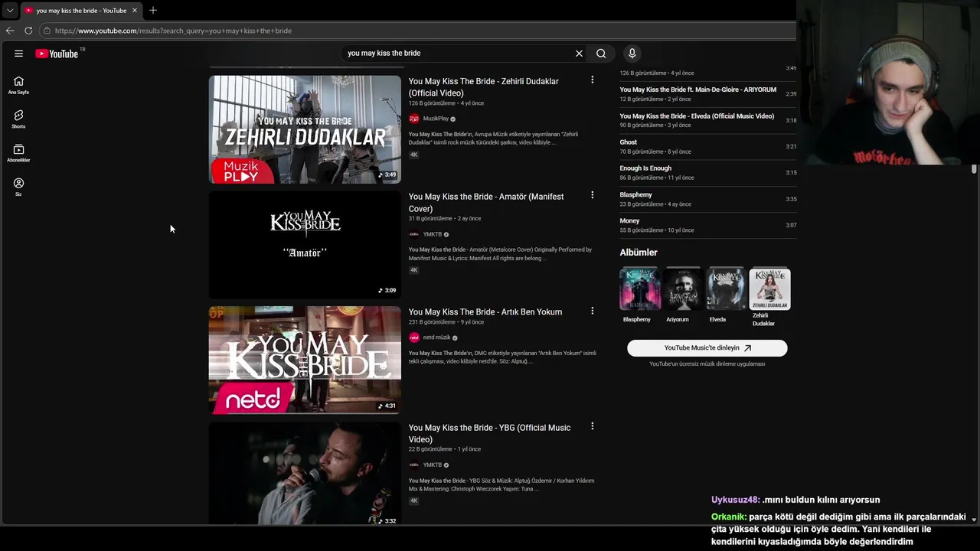Play the song Blasphemy from the list
Image resolution: width=980 pixels, height=551 pixels.
click(x=708, y=199)
